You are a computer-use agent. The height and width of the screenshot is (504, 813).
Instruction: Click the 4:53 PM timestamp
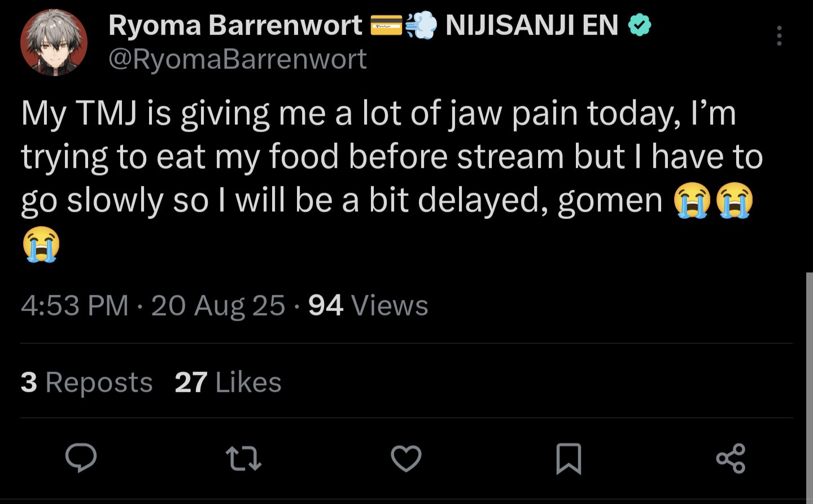tap(75, 305)
